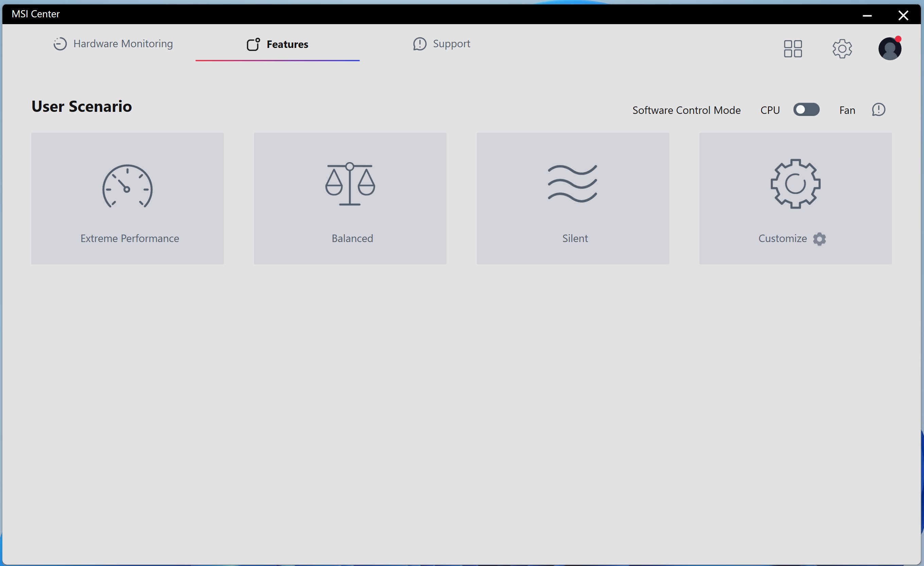This screenshot has width=924, height=566.
Task: Open Customize settings via small gear
Action: (819, 239)
